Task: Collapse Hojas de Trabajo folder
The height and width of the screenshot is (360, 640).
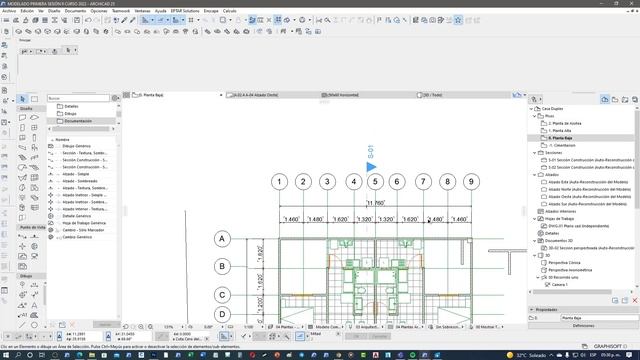Action: (535, 219)
